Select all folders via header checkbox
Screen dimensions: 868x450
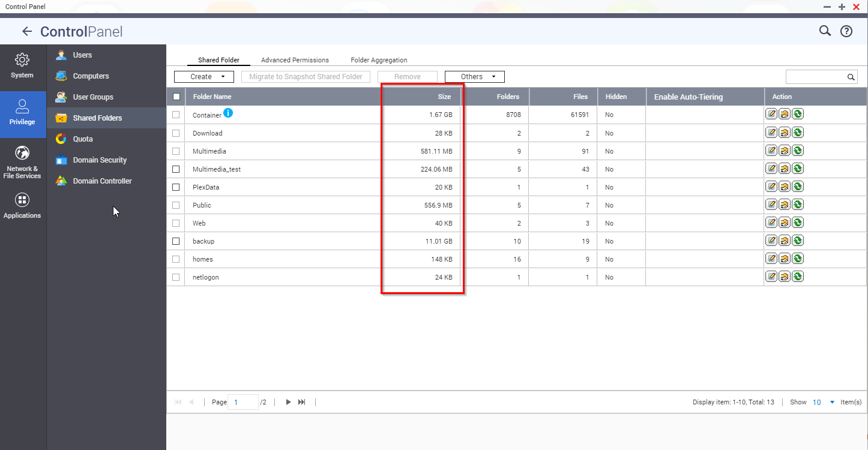coord(176,96)
